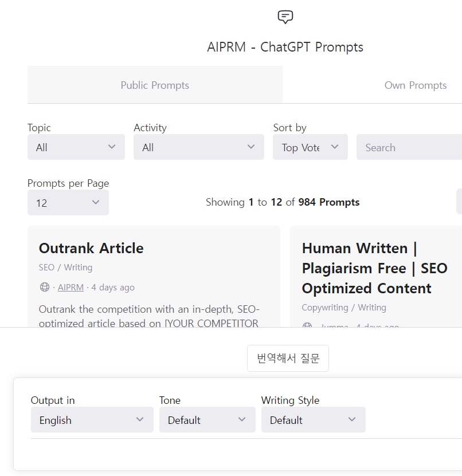Click the Outrank Article description text

[149, 316]
